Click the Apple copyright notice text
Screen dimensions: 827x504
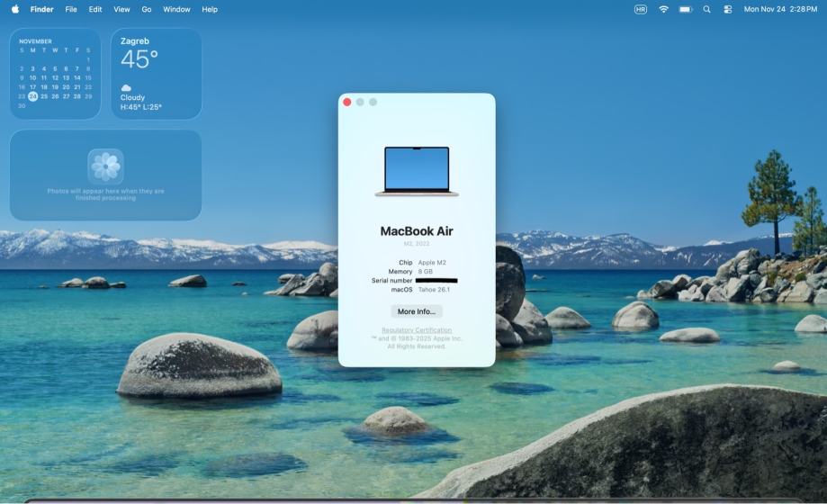pyautogui.click(x=417, y=343)
